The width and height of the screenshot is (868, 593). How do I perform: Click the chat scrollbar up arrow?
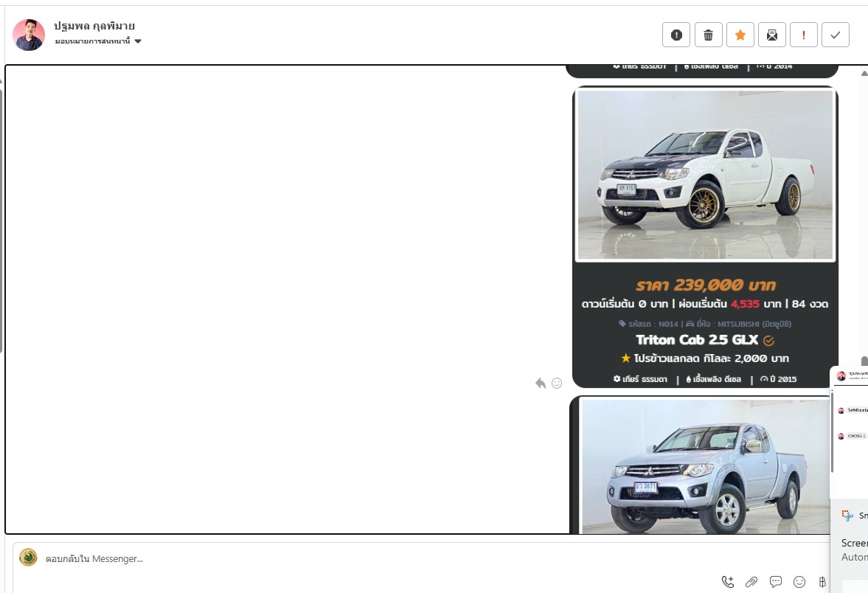click(x=864, y=73)
